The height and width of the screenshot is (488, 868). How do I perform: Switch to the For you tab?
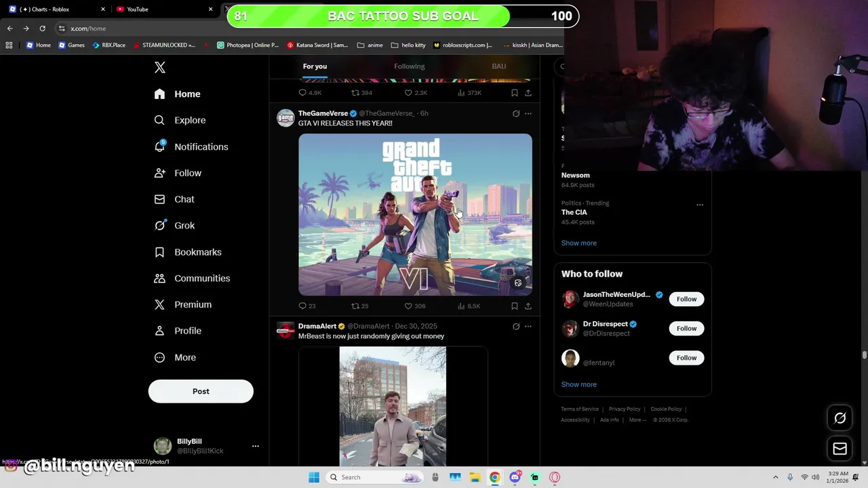[315, 66]
